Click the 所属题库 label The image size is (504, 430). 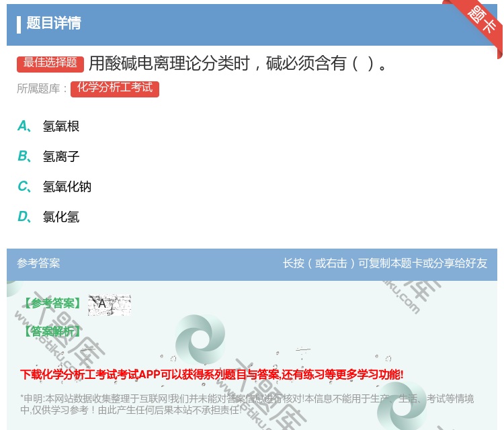point(42,89)
